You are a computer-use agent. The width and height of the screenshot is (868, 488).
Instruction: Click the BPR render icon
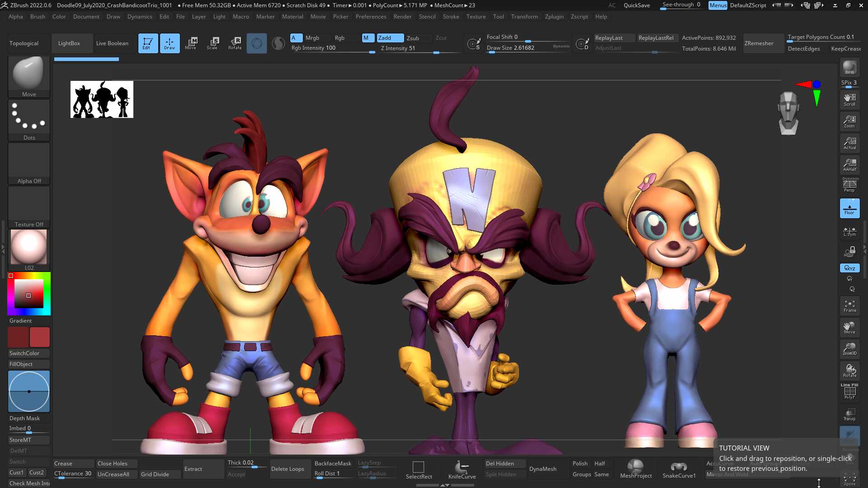click(x=849, y=68)
